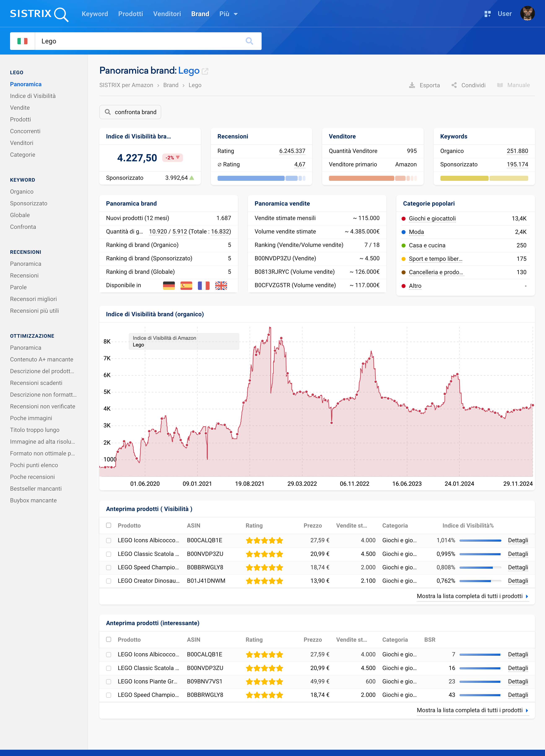Click the German flag under Disponibile in
This screenshot has height=756, width=545.
(x=169, y=285)
